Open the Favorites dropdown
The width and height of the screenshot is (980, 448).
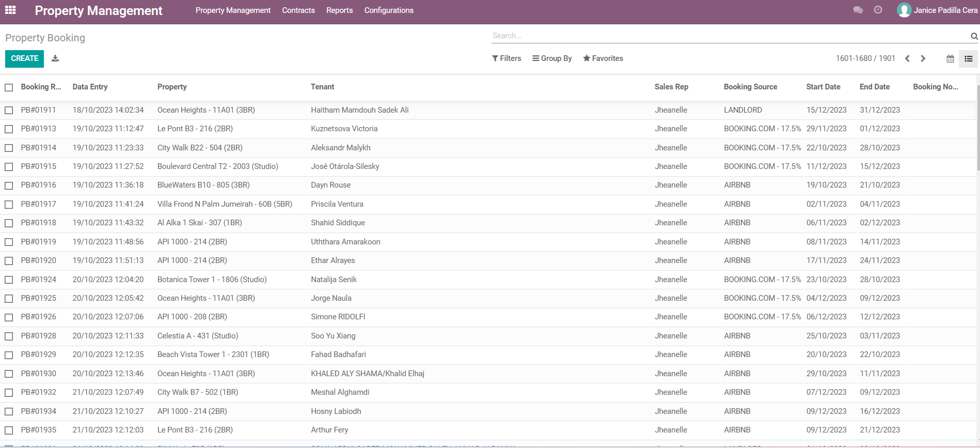(603, 58)
